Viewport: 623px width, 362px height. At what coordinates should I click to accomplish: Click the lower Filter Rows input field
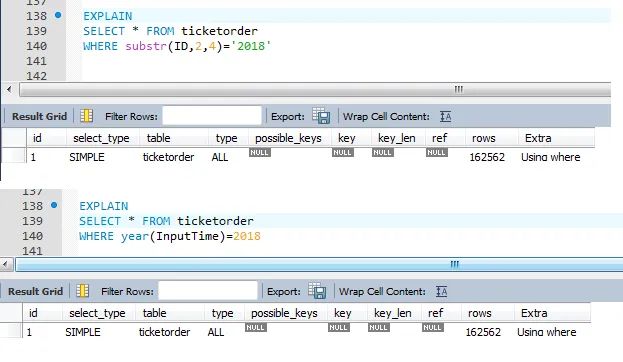pos(208,291)
